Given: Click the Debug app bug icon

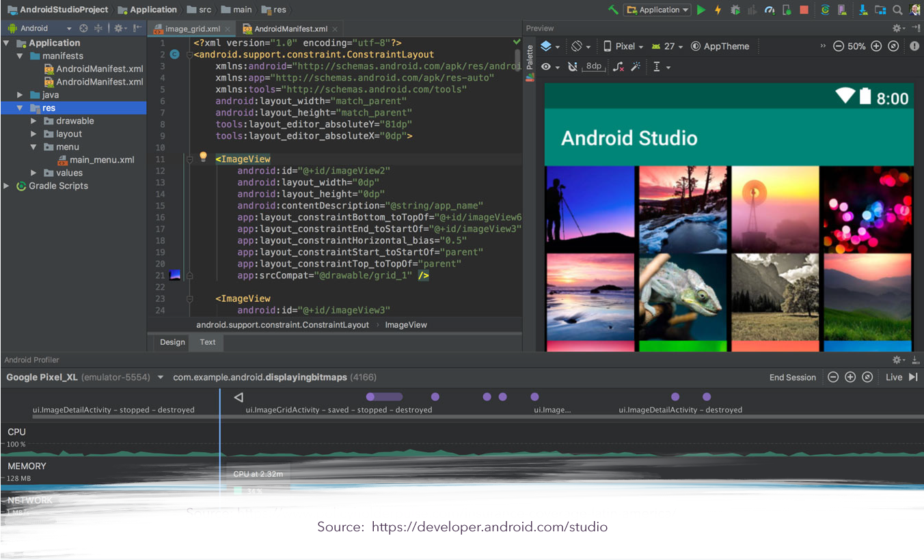Looking at the screenshot, I should (735, 10).
